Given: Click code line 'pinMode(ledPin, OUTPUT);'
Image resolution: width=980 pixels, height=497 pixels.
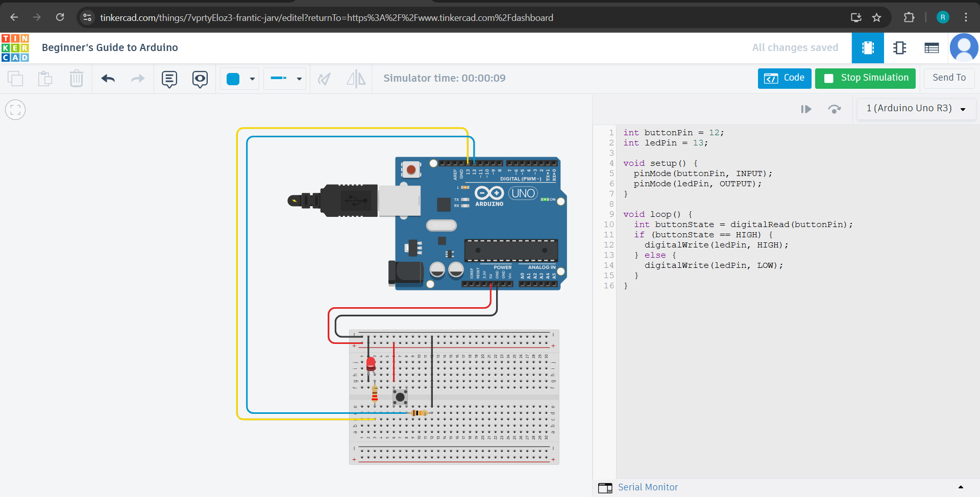Looking at the screenshot, I should point(698,184).
